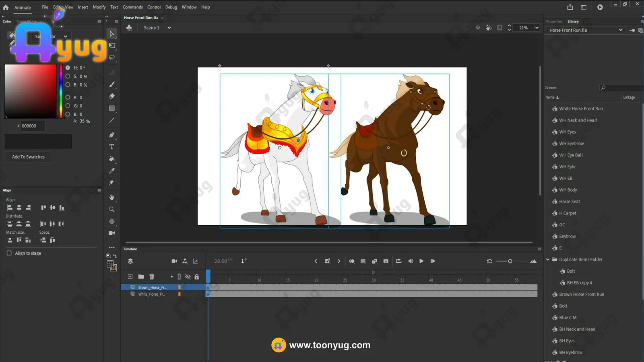The width and height of the screenshot is (644, 362).
Task: Select the Free Transform tool
Action: click(112, 45)
